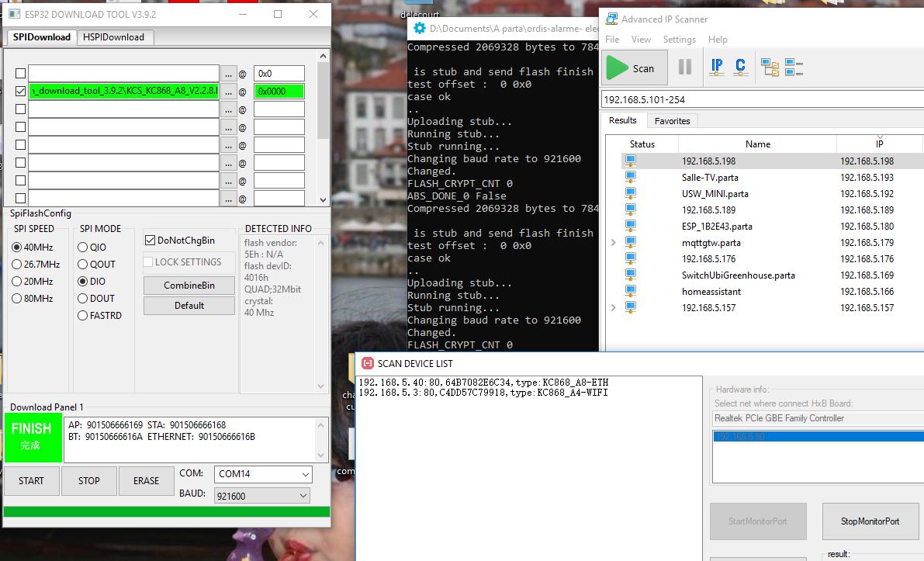
Task: Uncheck the DoNotChgBin checkbox
Action: (151, 241)
